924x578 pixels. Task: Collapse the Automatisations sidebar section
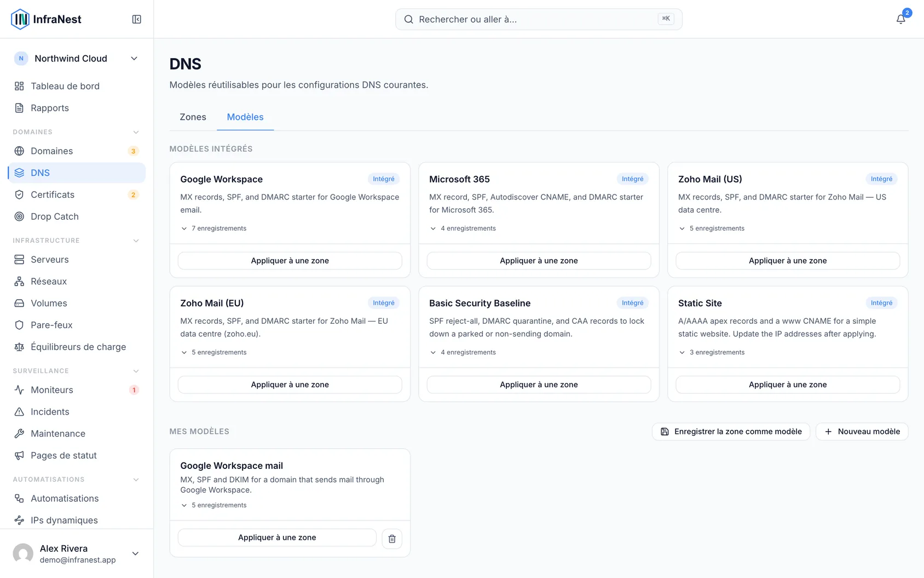[136, 479]
